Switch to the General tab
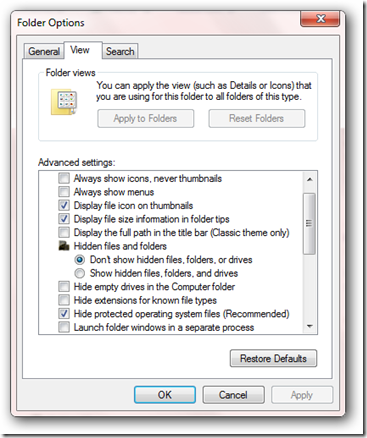The image size is (367, 438). [44, 51]
